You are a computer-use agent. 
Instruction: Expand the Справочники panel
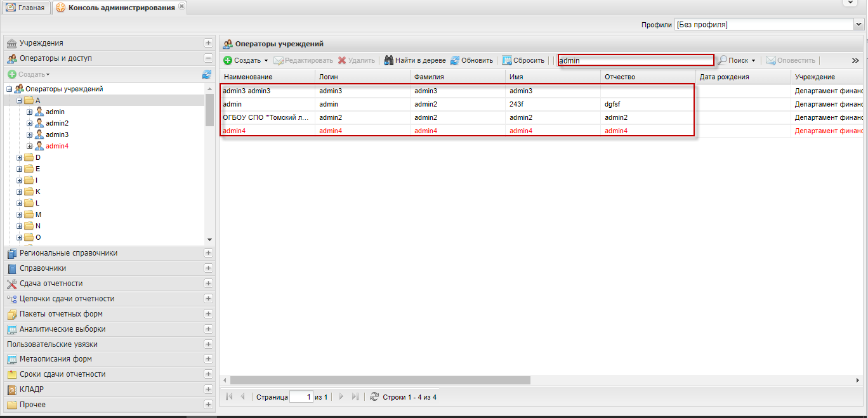[x=208, y=268]
